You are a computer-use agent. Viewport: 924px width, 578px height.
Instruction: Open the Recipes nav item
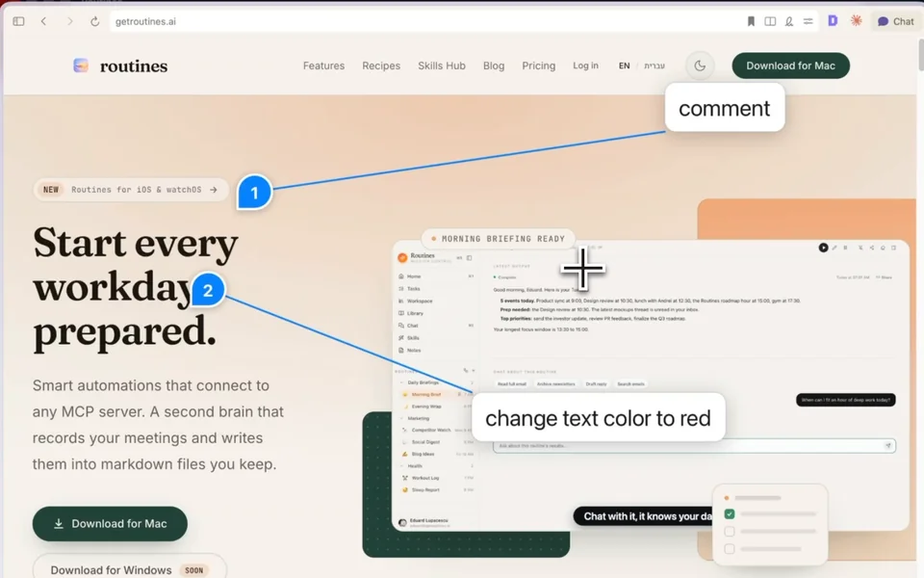coord(381,66)
